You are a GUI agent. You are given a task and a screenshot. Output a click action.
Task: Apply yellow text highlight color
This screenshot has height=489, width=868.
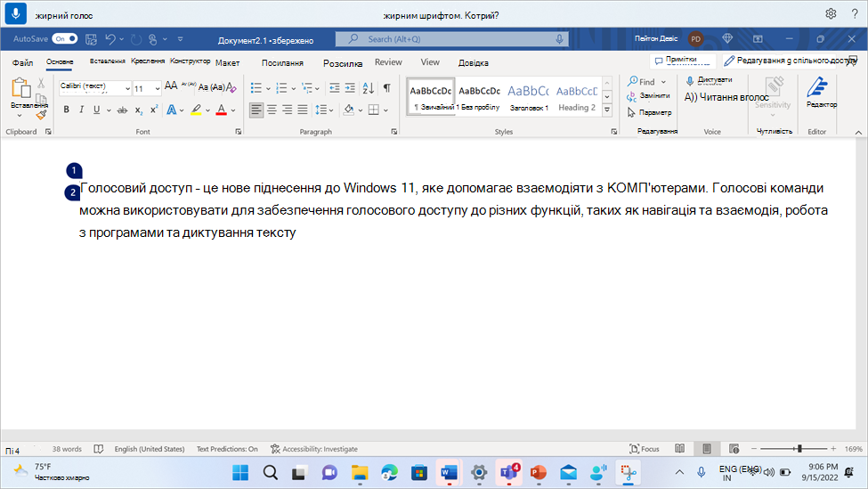(196, 110)
